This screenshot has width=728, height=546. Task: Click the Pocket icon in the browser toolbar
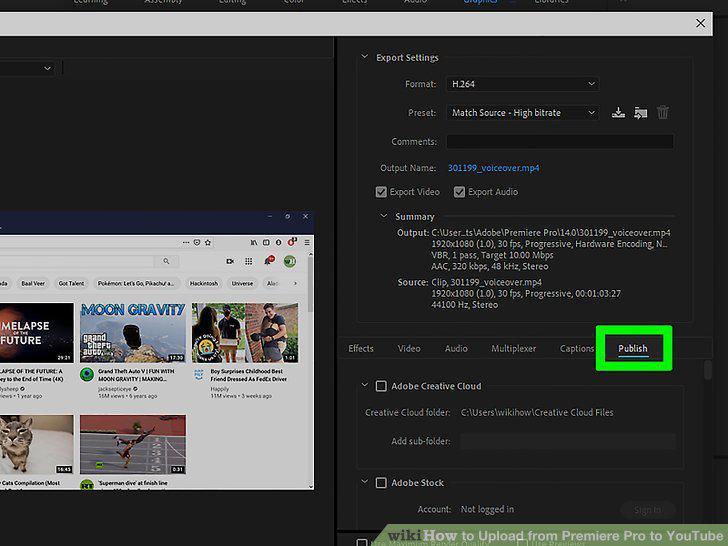pos(196,242)
